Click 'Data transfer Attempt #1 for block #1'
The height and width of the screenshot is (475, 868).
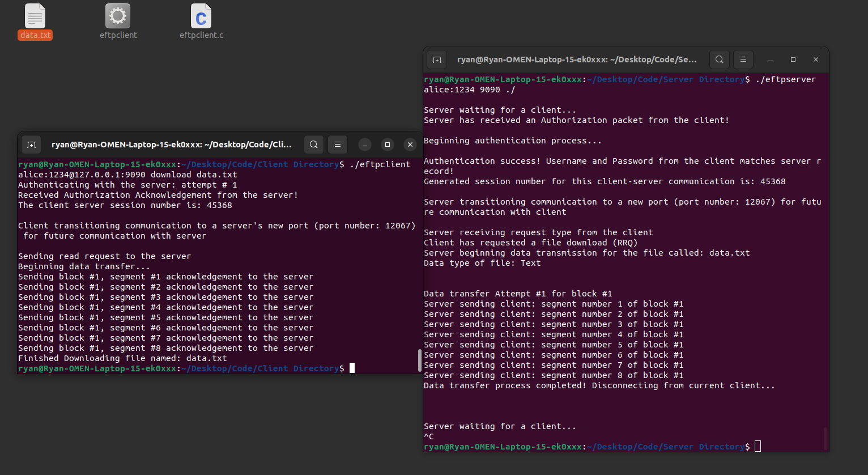click(x=518, y=294)
